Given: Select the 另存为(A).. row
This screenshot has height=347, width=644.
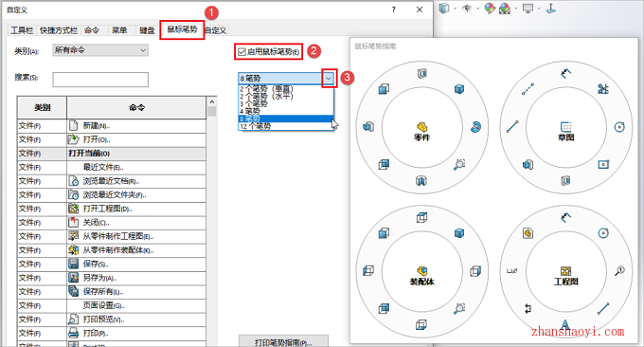Looking at the screenshot, I should [x=112, y=278].
